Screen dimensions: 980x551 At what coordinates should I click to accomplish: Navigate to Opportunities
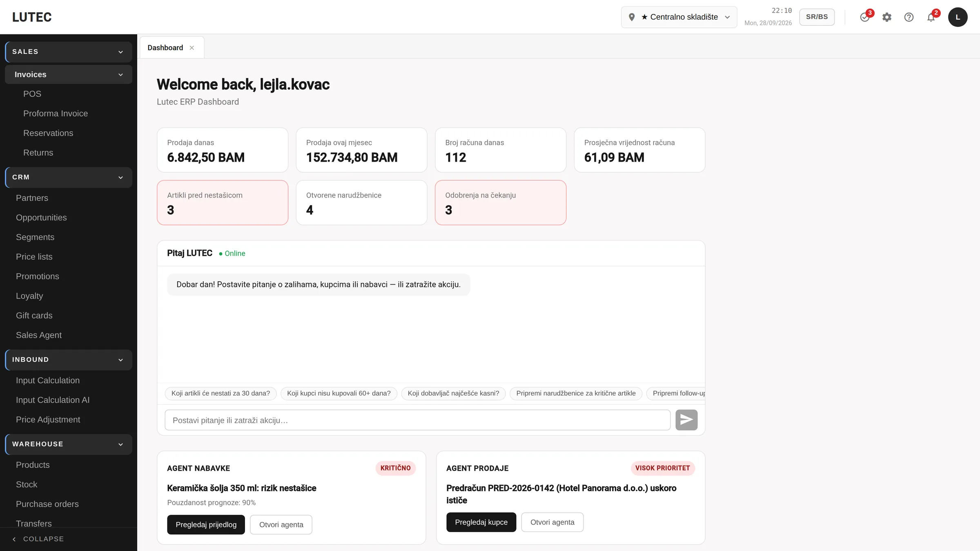41,218
